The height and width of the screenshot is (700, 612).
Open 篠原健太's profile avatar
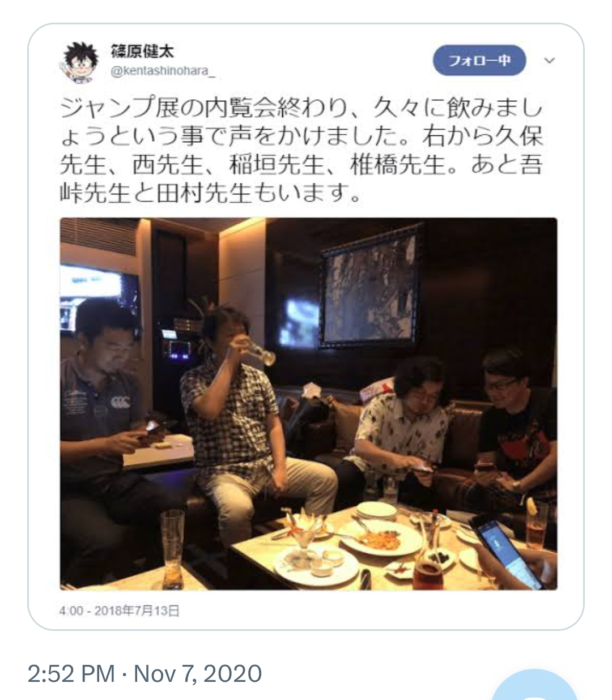click(80, 61)
